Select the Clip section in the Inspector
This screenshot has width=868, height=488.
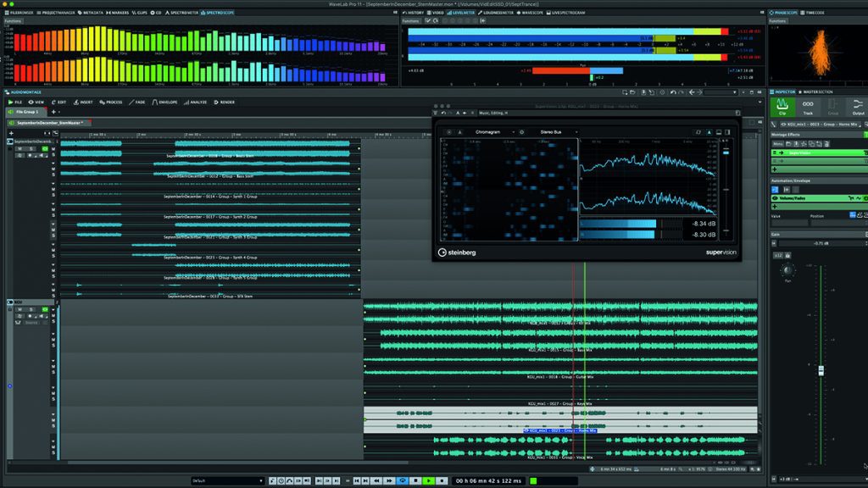point(783,105)
